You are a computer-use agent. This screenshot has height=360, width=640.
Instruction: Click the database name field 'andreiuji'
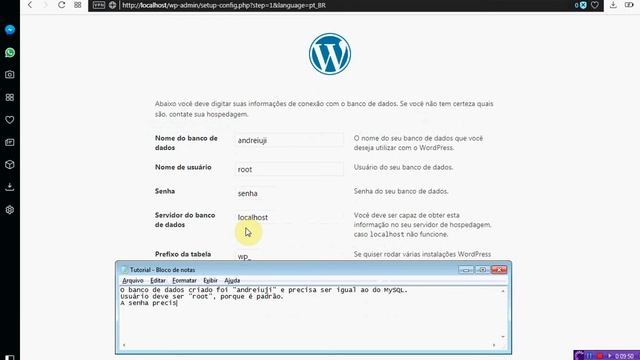(289, 140)
